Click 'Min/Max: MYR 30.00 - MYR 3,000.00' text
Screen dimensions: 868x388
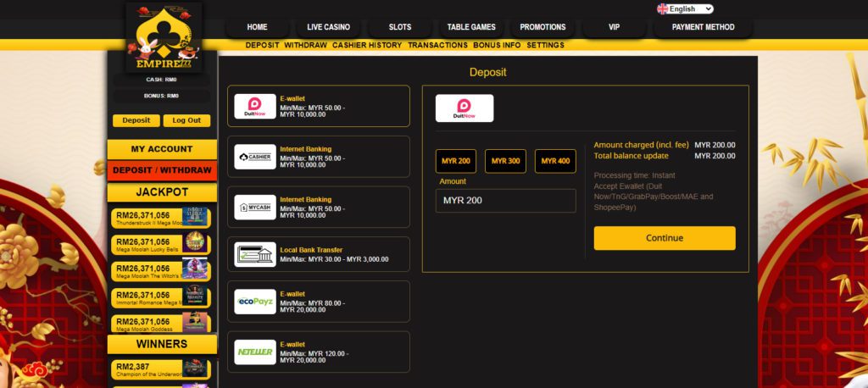click(334, 259)
